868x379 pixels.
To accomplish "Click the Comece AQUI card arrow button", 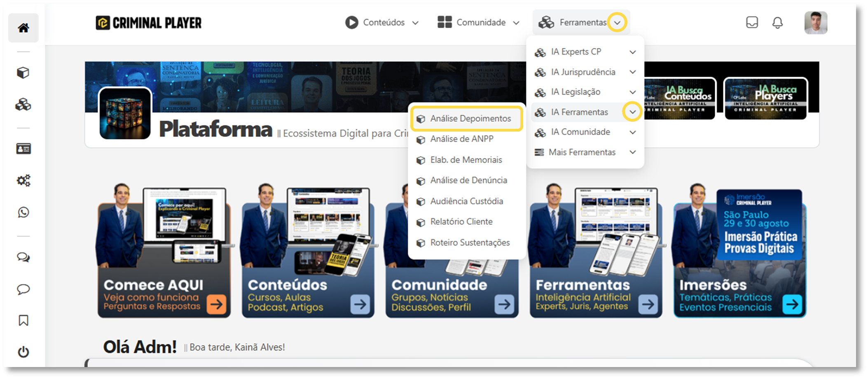I will [x=216, y=304].
